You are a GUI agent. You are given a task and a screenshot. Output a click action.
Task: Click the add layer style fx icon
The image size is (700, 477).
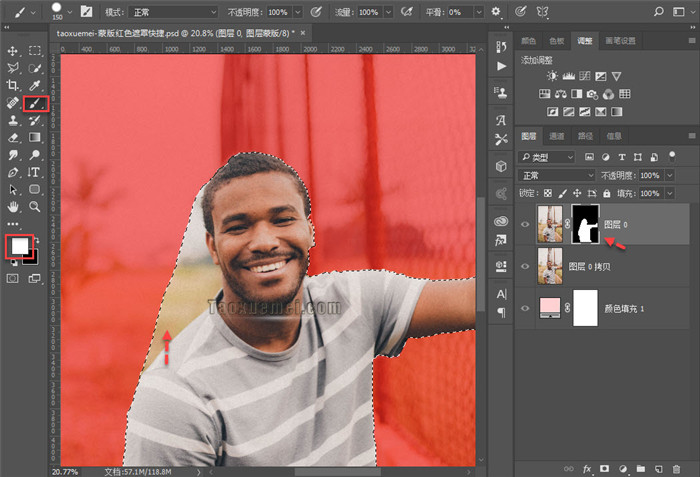[x=588, y=467]
